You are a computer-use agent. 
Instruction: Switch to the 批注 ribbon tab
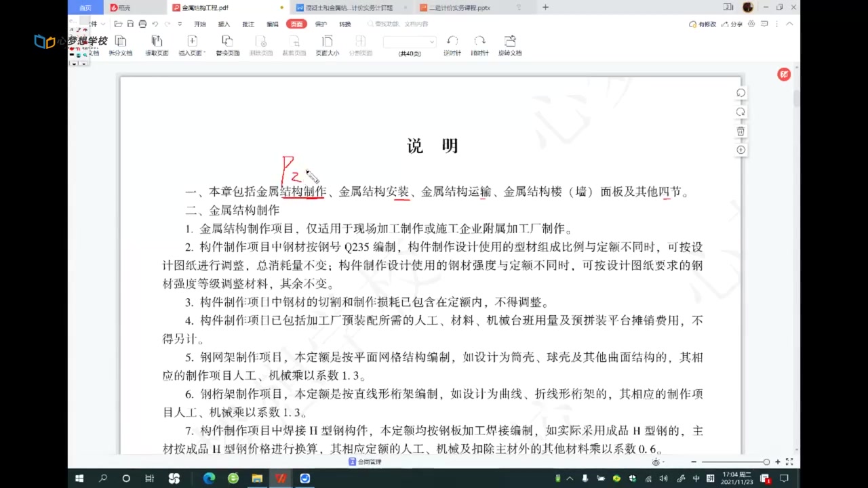coord(248,24)
